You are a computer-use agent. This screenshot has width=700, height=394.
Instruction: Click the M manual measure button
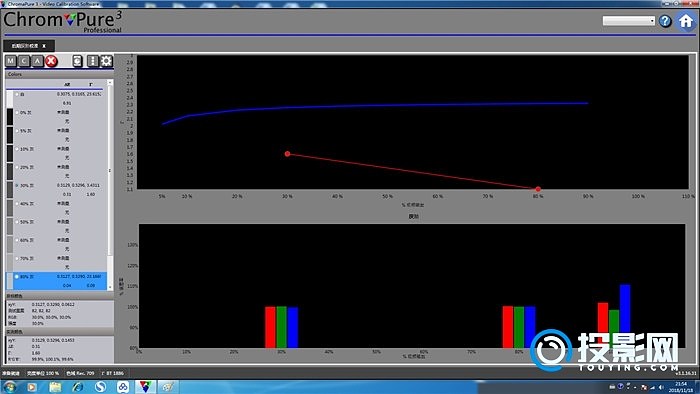pyautogui.click(x=11, y=61)
